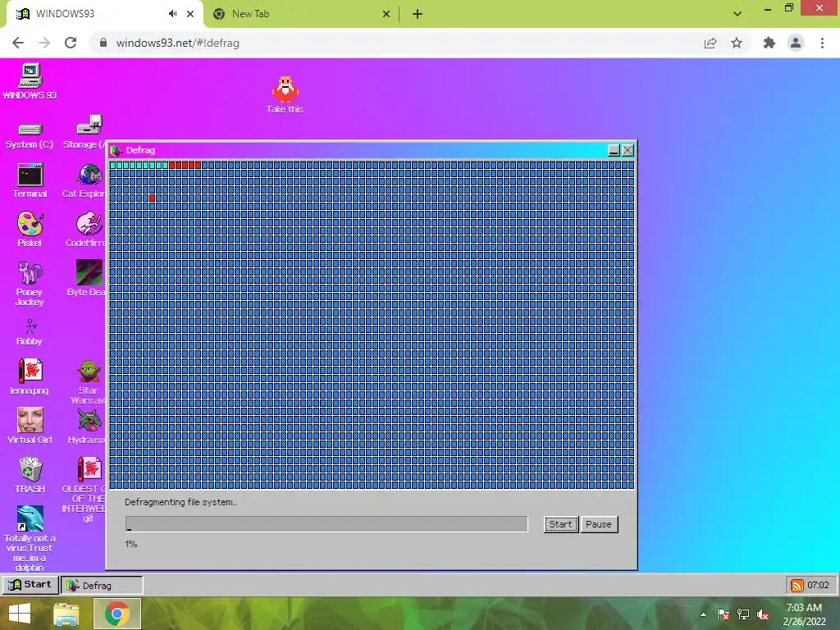Screen dimensions: 840x630
Task: Click the isolated red block in defrag grid
Action: [x=152, y=199]
